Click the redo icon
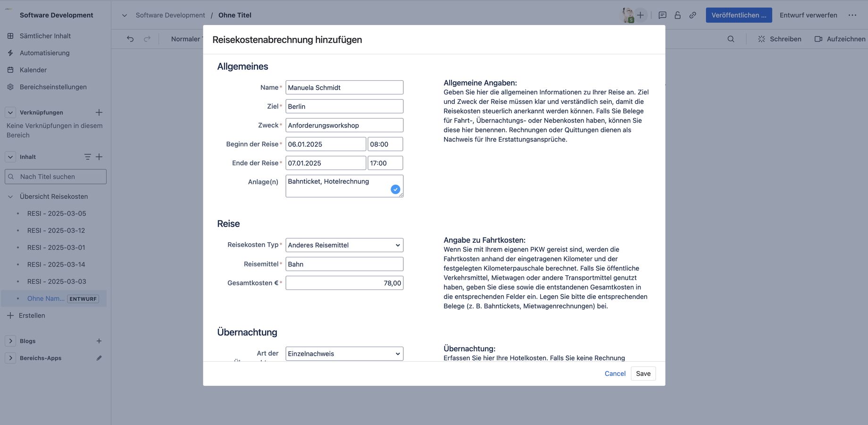Screen dimensions: 868x425 [147, 39]
